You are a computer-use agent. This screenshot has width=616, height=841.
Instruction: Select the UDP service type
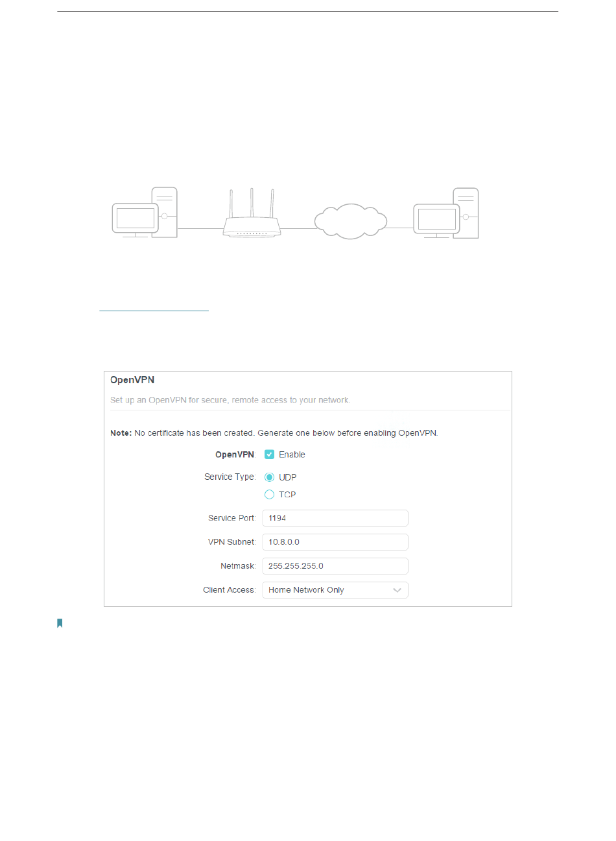(269, 477)
